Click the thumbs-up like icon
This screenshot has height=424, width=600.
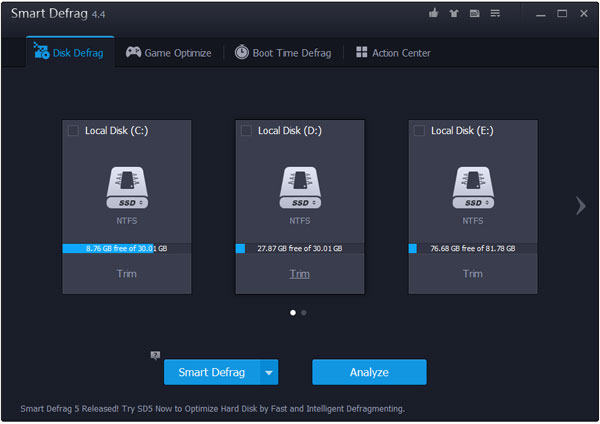tap(433, 14)
